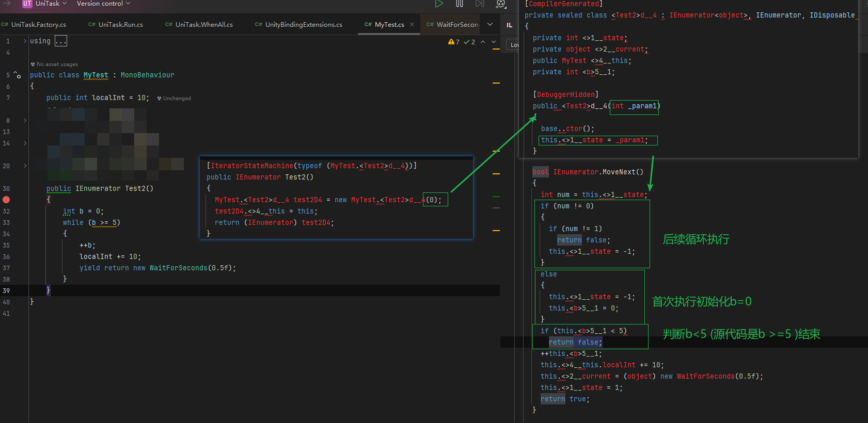The height and width of the screenshot is (423, 868).
Task: Show the hidden tabs list chevron
Action: (490, 24)
